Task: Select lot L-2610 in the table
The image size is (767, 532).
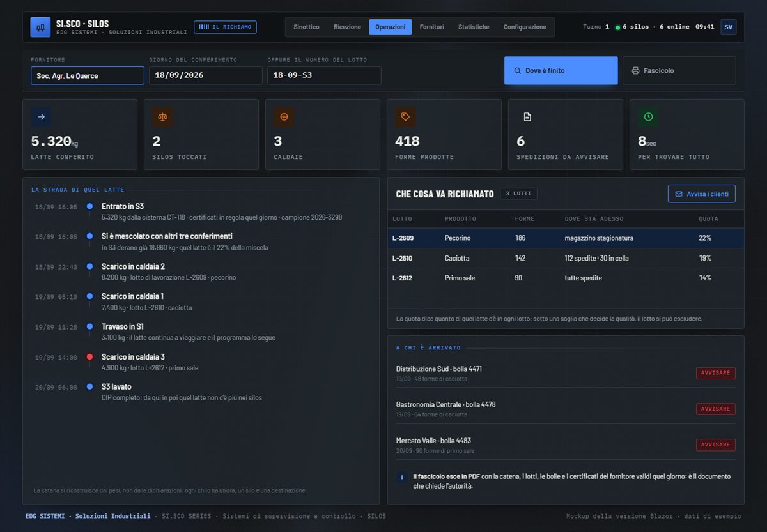Action: pyautogui.click(x=566, y=258)
